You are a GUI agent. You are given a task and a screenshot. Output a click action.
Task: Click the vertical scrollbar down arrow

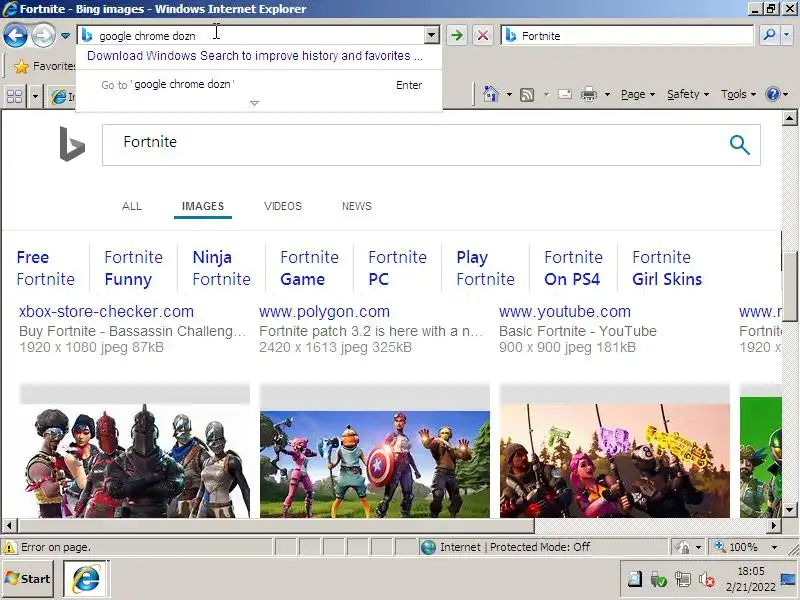(789, 509)
